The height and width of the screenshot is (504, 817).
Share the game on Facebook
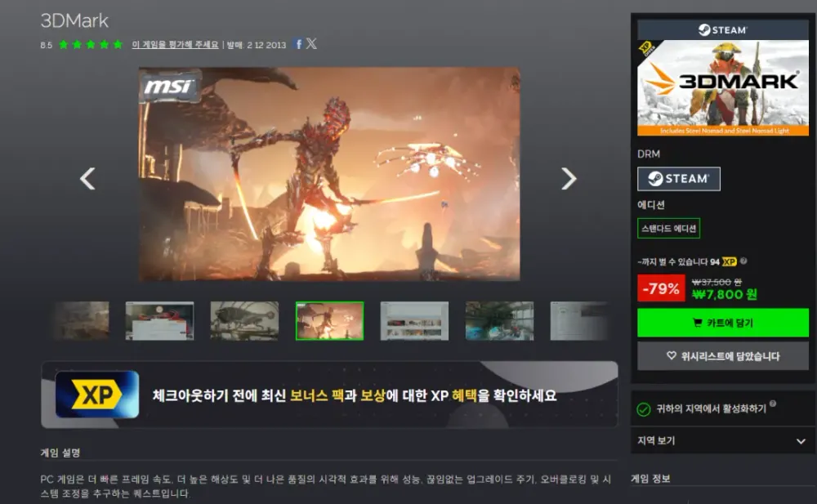298,44
